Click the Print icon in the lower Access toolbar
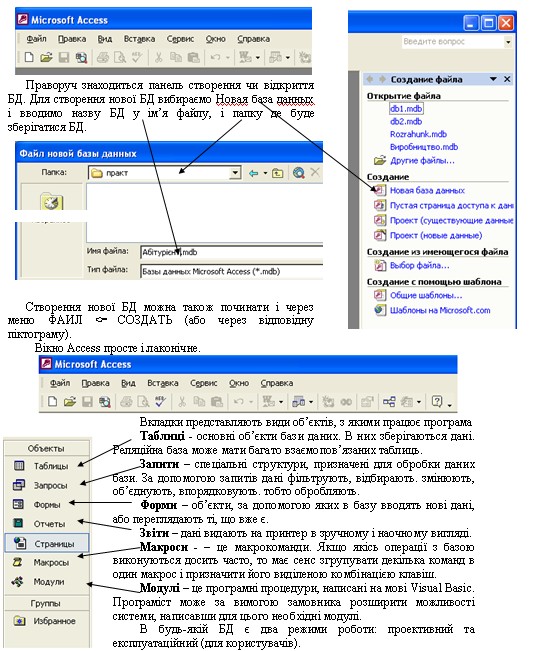543x651 pixels. click(126, 401)
